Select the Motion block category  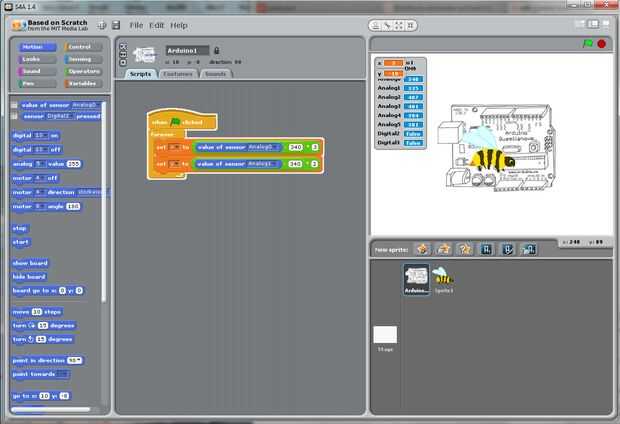[37, 47]
